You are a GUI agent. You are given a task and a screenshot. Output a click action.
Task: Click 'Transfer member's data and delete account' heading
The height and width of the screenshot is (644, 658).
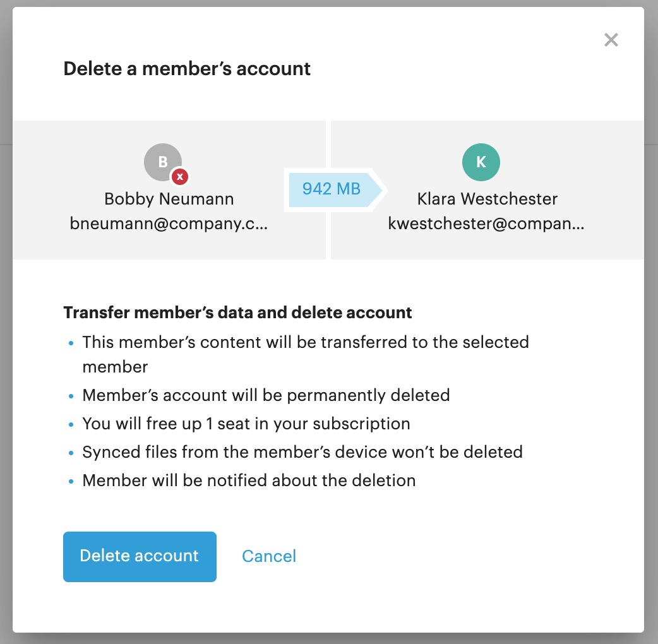pos(237,313)
